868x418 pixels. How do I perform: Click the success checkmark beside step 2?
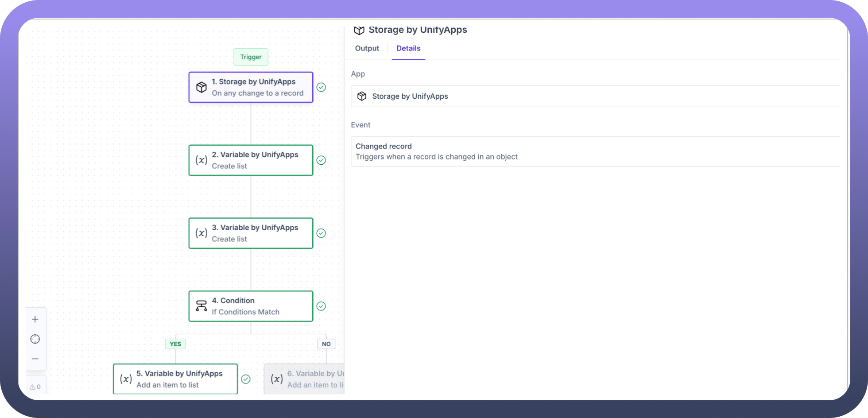tap(322, 160)
